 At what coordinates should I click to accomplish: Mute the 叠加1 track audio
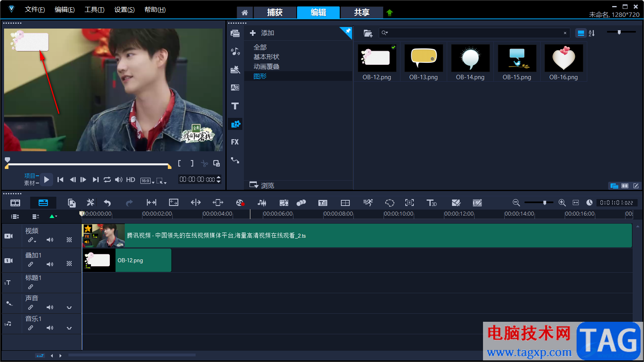(x=50, y=264)
